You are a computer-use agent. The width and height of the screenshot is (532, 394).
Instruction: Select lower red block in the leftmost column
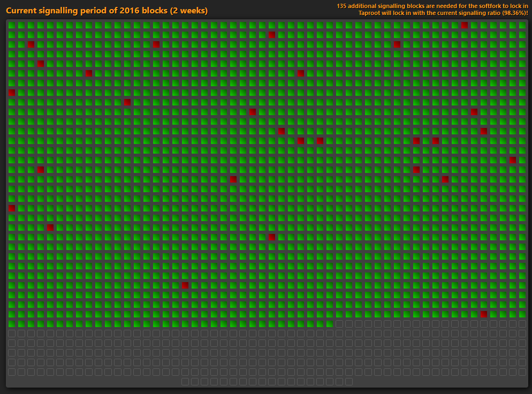(x=11, y=208)
